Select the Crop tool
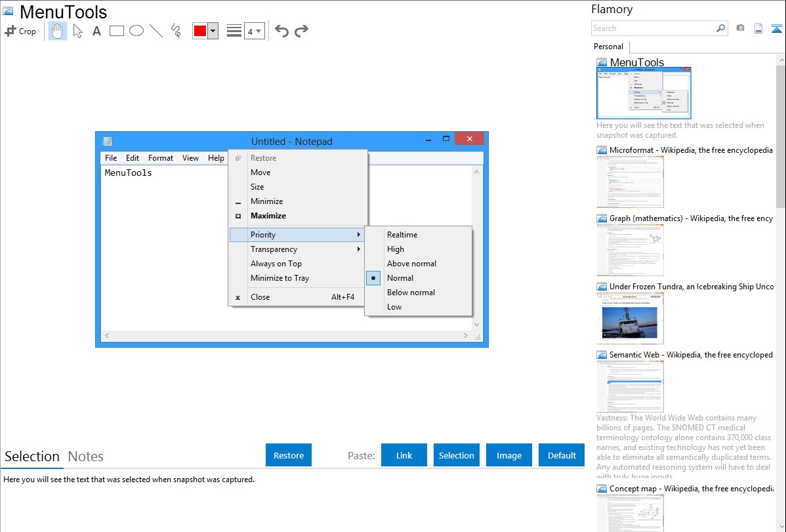786x532 pixels. pyautogui.click(x=20, y=31)
